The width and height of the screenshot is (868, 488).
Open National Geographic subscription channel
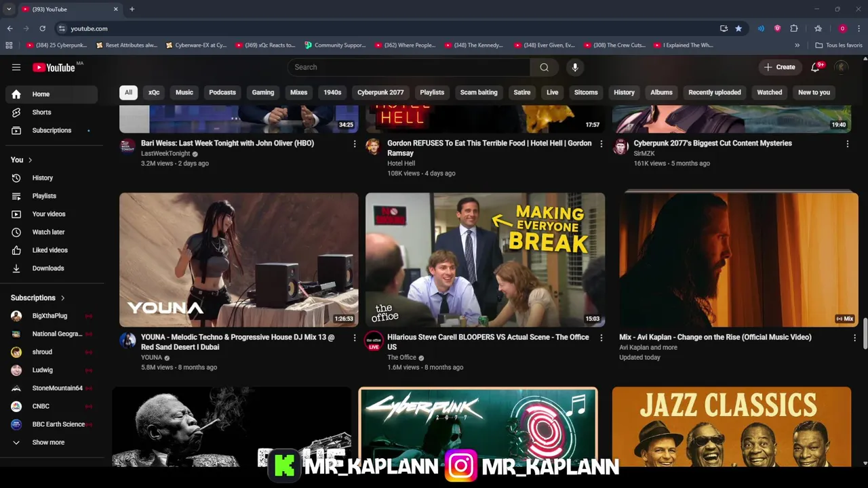pyautogui.click(x=52, y=334)
